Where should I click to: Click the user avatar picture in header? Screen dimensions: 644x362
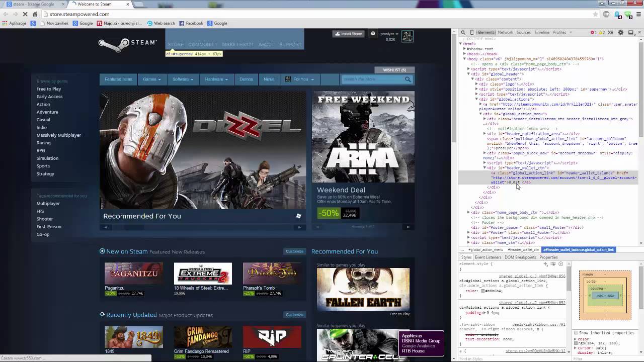pyautogui.click(x=407, y=36)
